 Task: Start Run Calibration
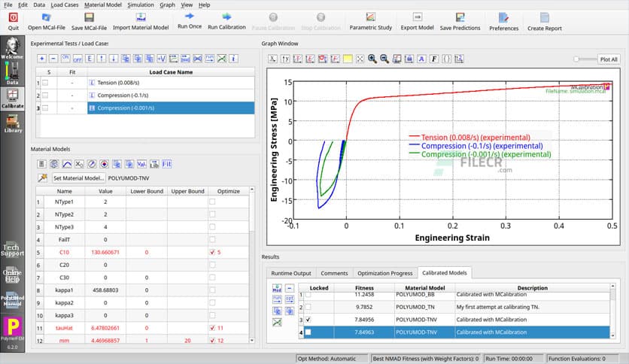click(x=226, y=21)
